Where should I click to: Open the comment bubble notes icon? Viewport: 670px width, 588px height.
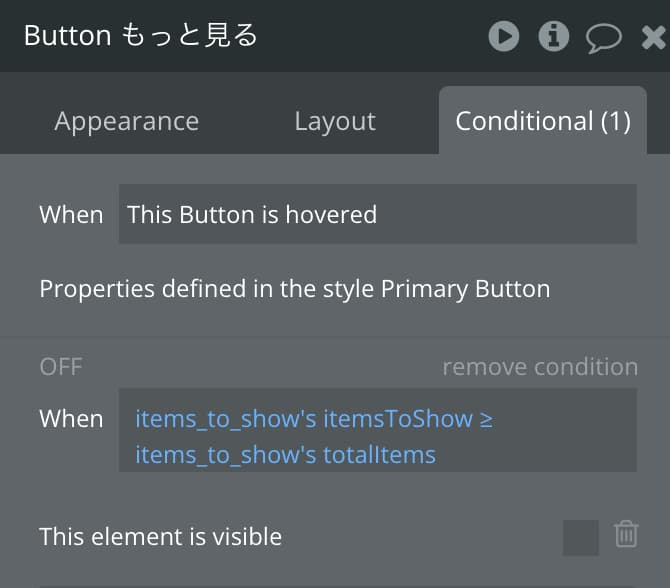click(x=603, y=38)
